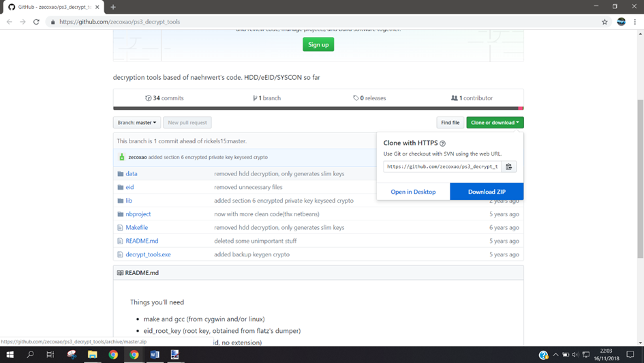The image size is (644, 363).
Task: View site security lock info
Action: click(x=52, y=22)
